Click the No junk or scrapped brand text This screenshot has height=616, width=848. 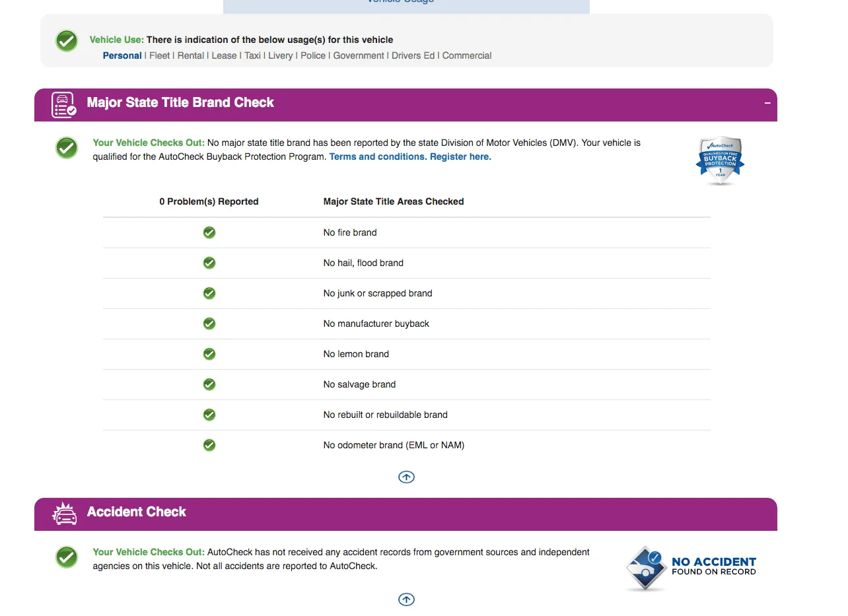[x=378, y=293]
